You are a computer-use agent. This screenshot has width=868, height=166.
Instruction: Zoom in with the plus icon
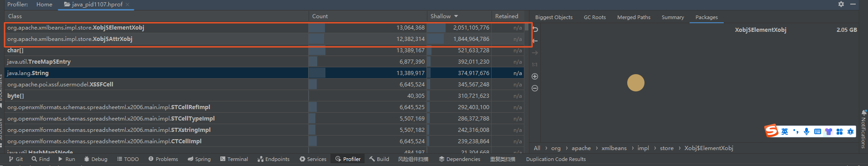(535, 76)
